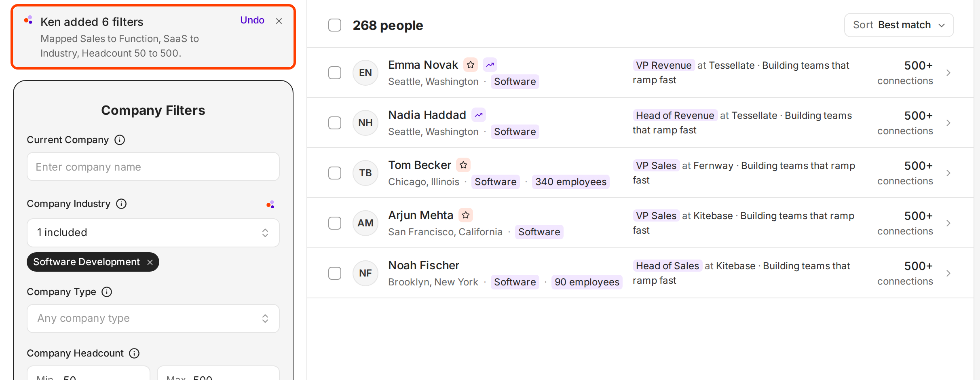980x380 pixels.
Task: Click the NF avatar for Noah Fischer
Action: pos(365,273)
